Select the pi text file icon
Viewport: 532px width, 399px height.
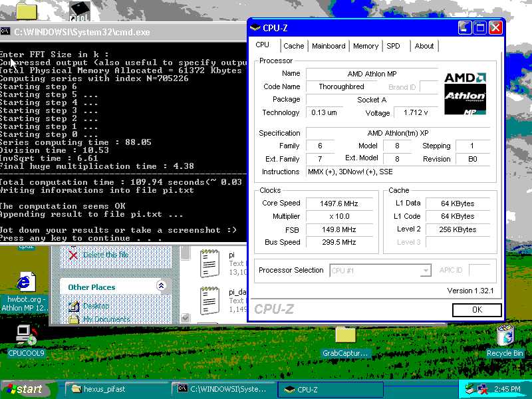[x=209, y=263]
